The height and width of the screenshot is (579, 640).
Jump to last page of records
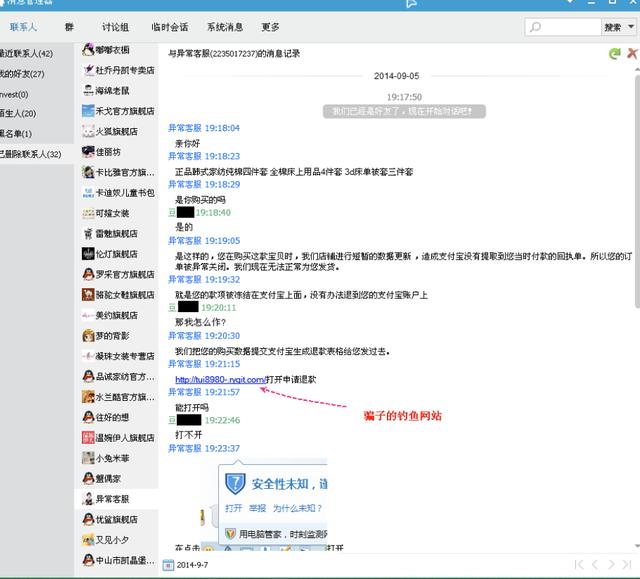pyautogui.click(x=627, y=564)
